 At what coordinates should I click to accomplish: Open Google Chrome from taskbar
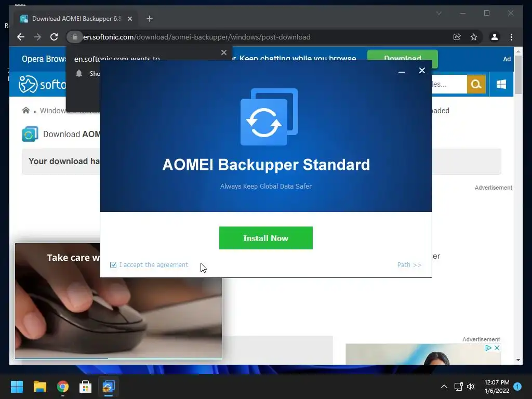[63, 387]
